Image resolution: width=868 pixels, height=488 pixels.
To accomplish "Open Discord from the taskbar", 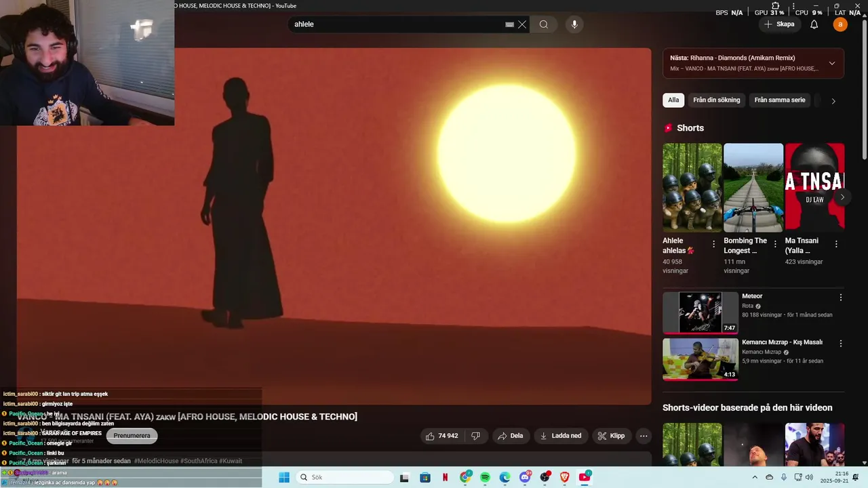I will pos(525,477).
